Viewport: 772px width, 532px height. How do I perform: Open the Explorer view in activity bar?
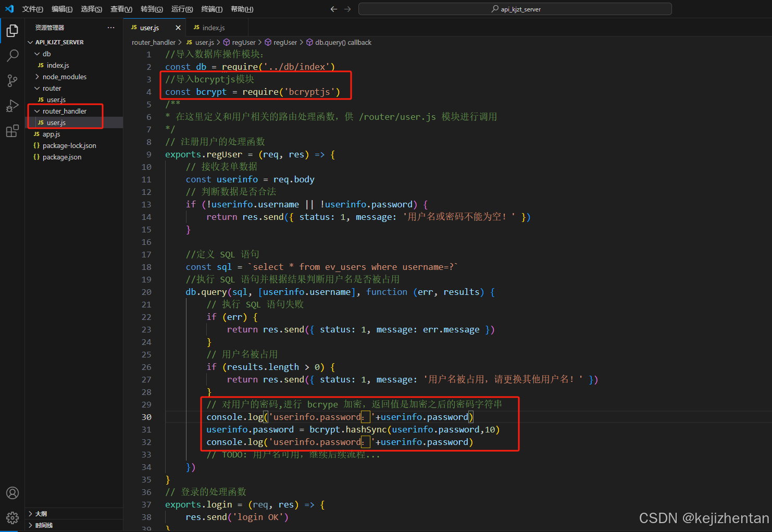click(x=13, y=31)
